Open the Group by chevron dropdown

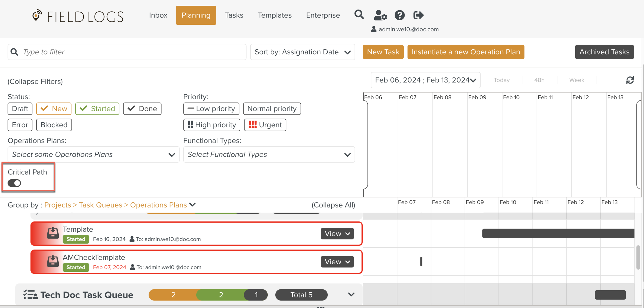click(192, 205)
